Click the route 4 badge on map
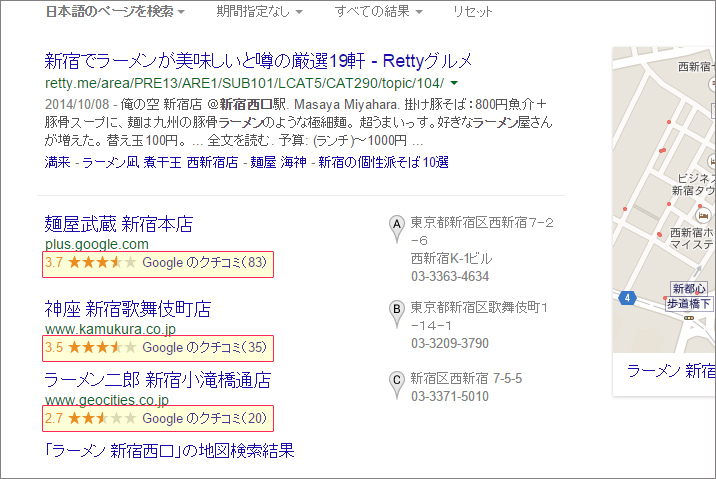The image size is (716, 479). click(x=627, y=298)
